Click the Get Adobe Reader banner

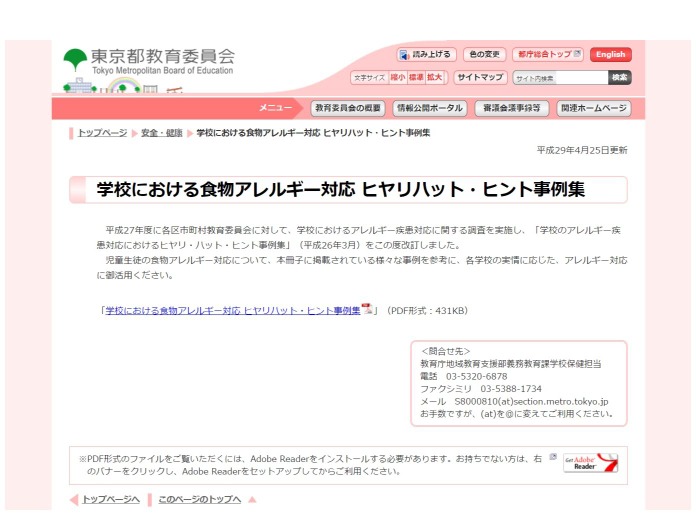tap(590, 463)
